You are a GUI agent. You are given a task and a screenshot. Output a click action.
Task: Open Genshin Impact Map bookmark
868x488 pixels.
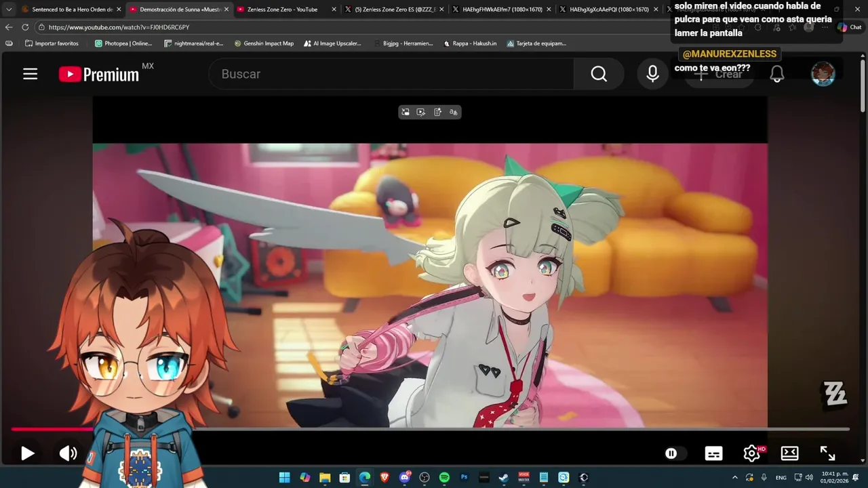[x=264, y=43]
